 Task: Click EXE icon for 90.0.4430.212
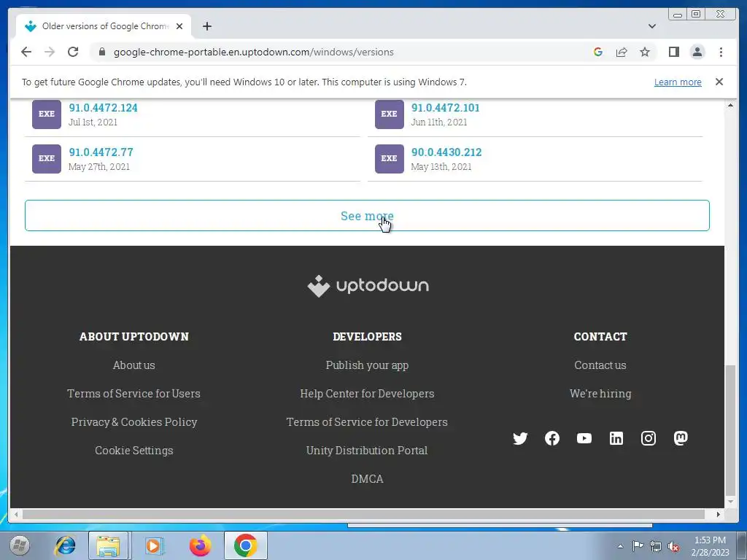(390, 158)
